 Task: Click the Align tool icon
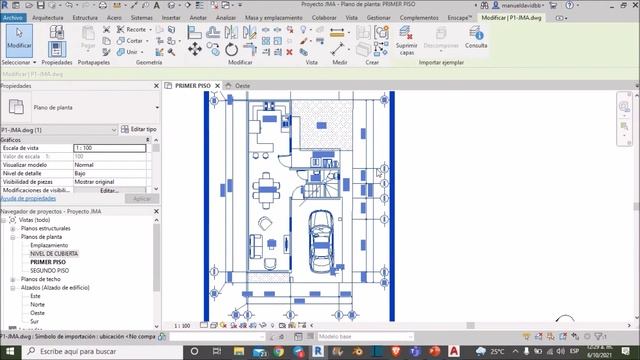[194, 32]
